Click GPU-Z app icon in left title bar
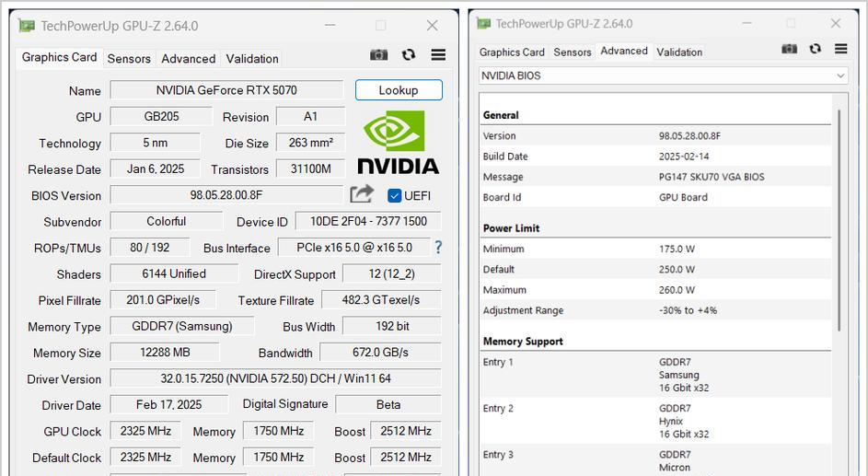This screenshot has height=476, width=868. 27,26
